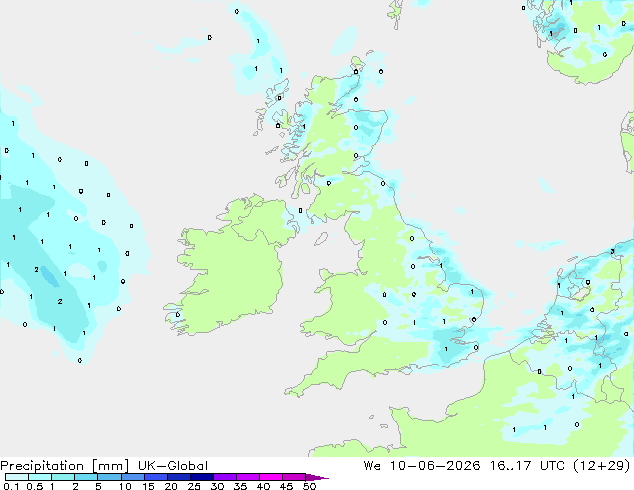The width and height of the screenshot is (634, 490).
Task: Click the '35' legend scale label
Action: (x=240, y=486)
